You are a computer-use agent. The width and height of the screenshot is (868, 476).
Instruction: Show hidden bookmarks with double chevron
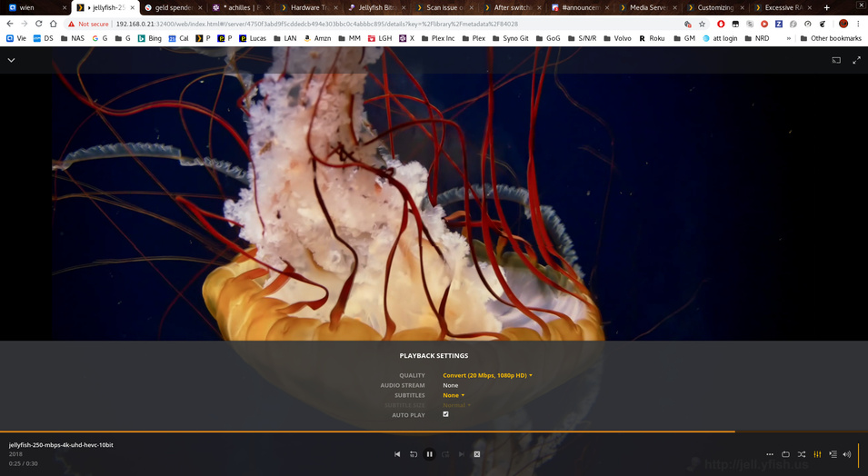788,38
